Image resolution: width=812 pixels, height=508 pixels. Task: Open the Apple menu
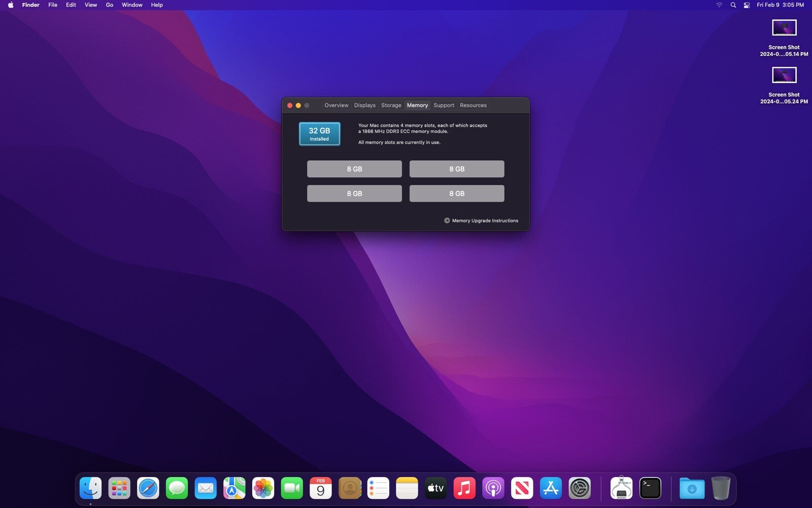pyautogui.click(x=11, y=5)
